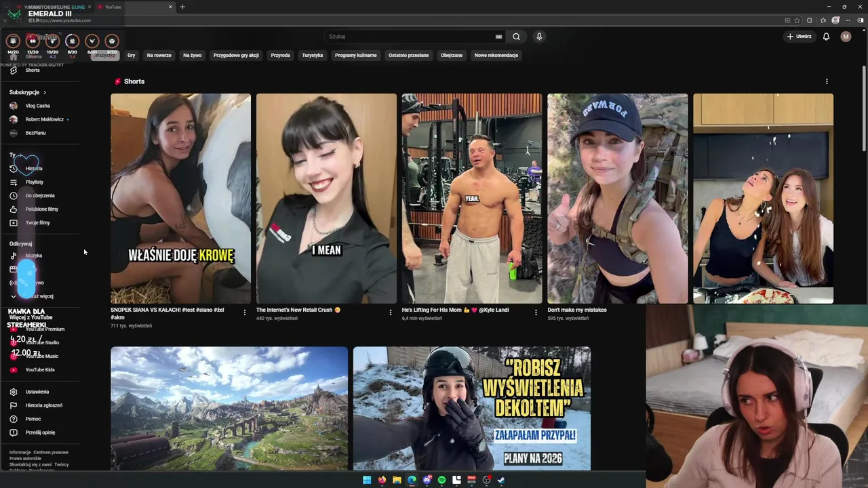Open the browser favorites list icon
868x488 pixels.
click(823, 20)
